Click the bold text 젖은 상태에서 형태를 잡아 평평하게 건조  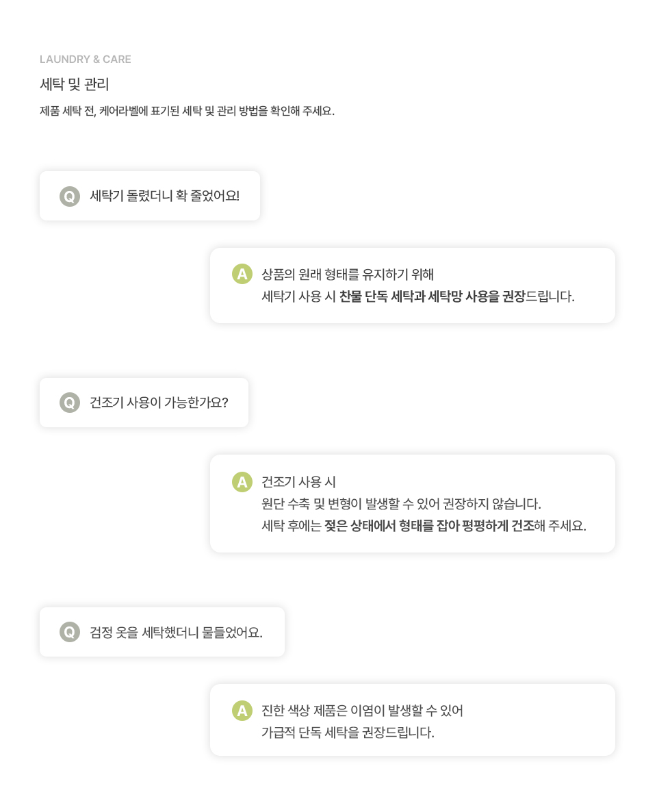pos(429,526)
